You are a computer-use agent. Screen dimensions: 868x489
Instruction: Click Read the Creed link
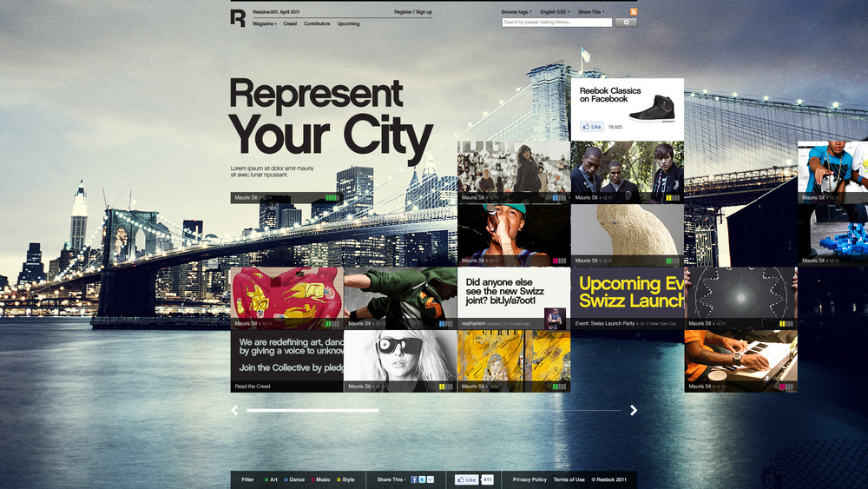click(252, 386)
